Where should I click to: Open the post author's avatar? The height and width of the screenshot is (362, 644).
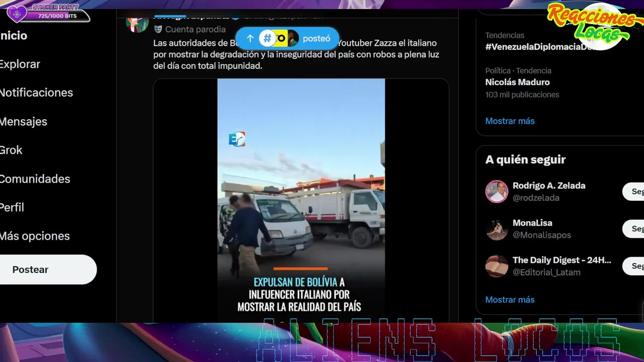(137, 23)
